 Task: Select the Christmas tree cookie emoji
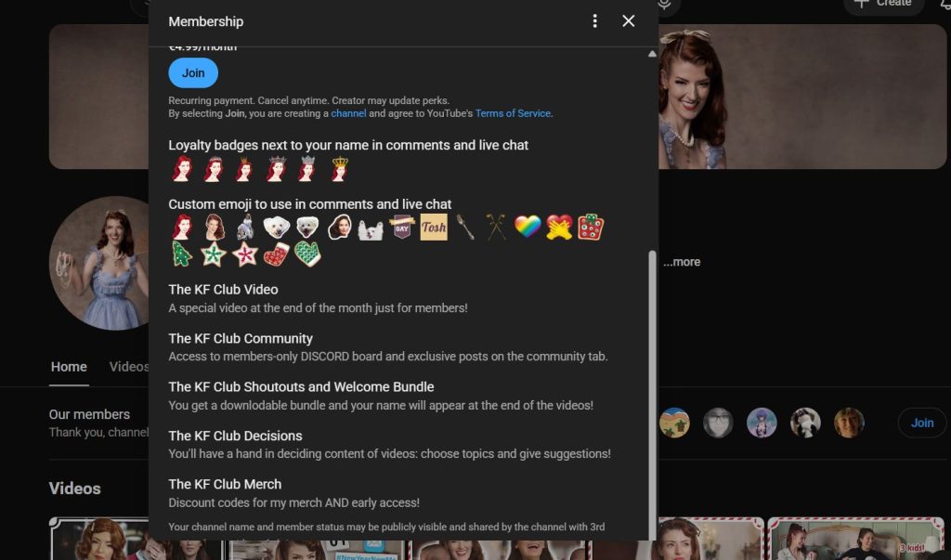[x=181, y=254]
